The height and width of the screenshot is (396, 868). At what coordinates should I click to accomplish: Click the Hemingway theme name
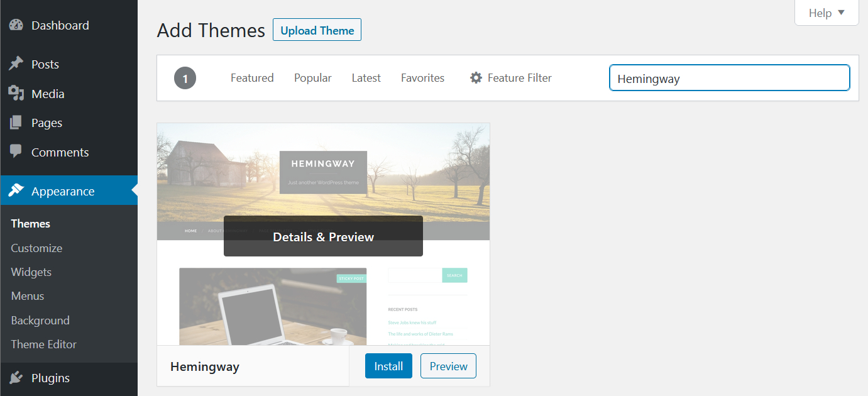tap(205, 366)
